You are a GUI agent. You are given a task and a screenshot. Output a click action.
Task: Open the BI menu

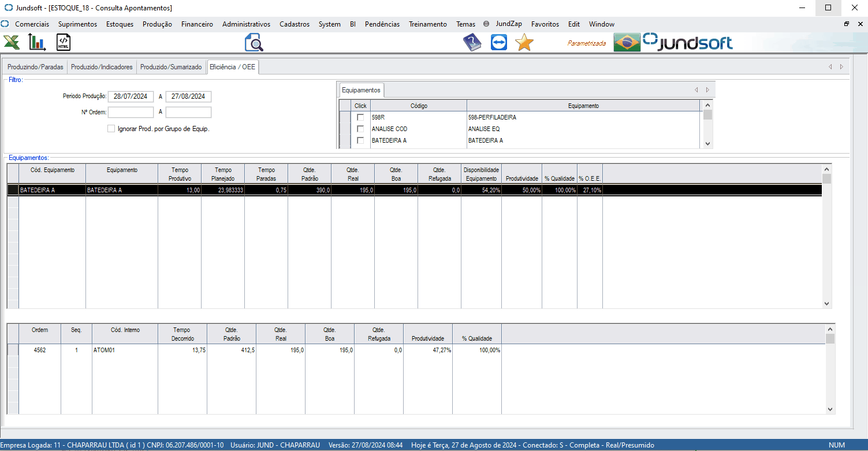pyautogui.click(x=353, y=24)
